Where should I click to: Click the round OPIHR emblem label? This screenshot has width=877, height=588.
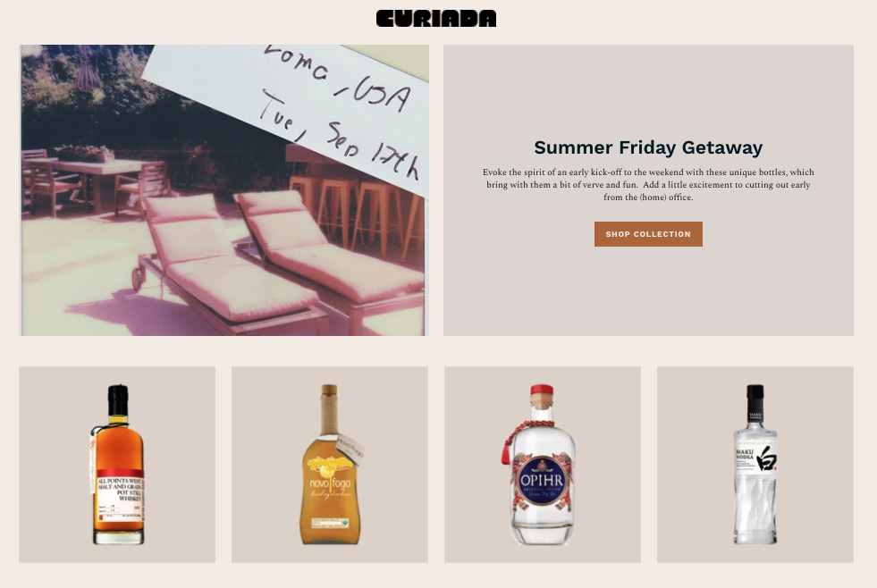pos(542,481)
